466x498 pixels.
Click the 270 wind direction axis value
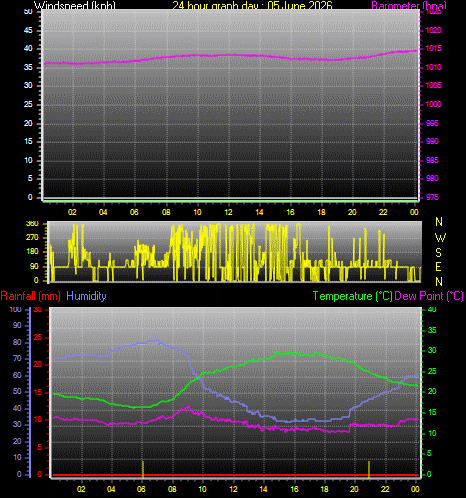32,238
